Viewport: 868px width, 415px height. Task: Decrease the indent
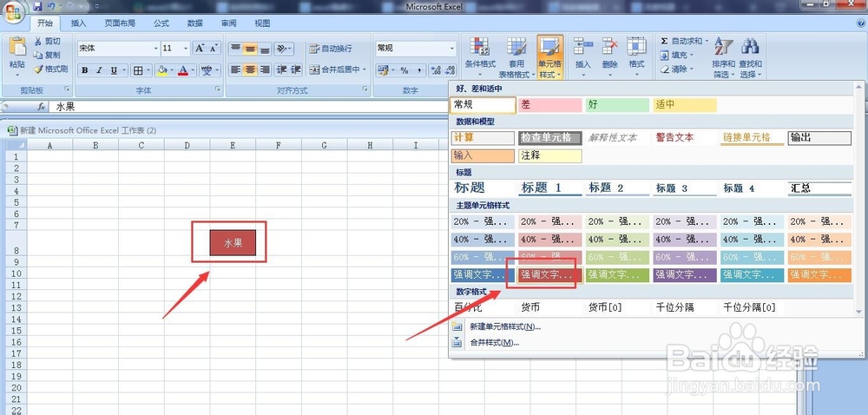[281, 69]
